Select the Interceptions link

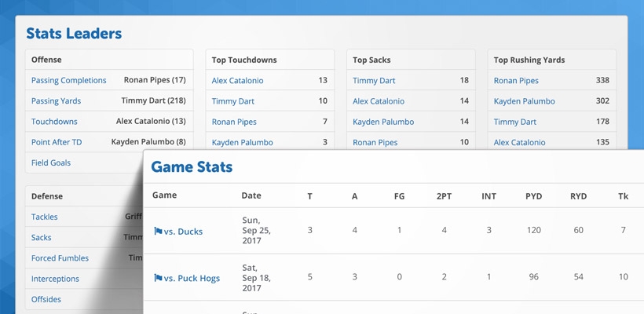tap(55, 279)
